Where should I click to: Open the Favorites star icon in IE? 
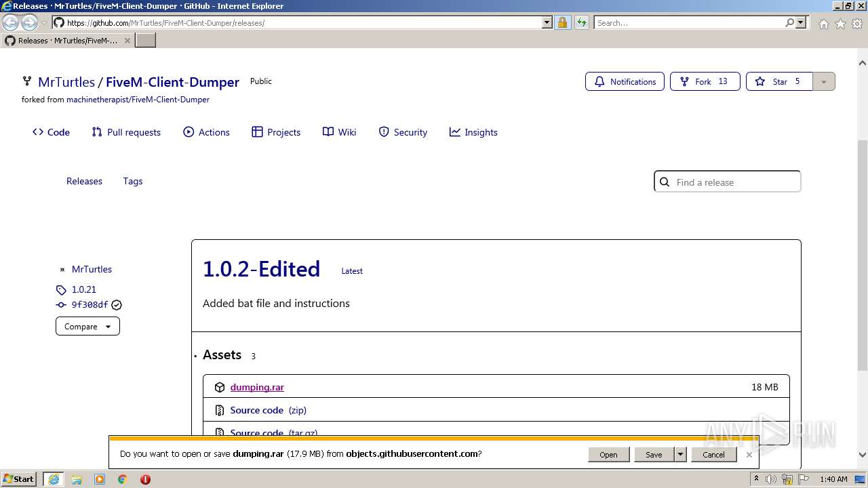[840, 24]
